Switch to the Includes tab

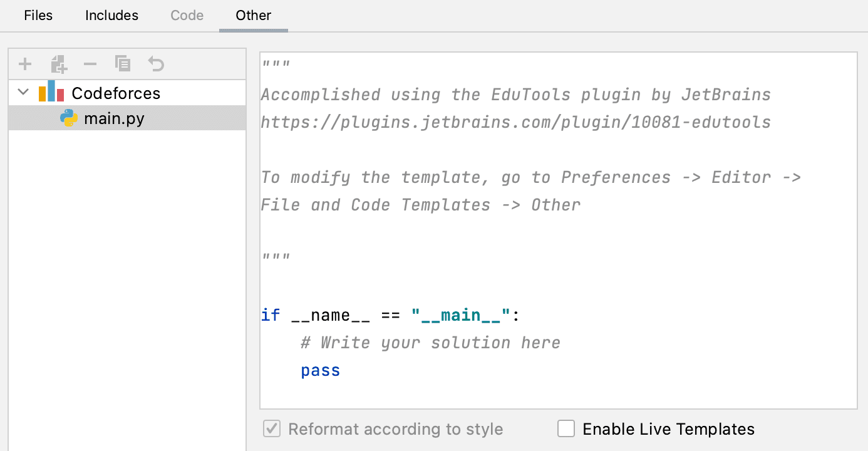[x=111, y=16]
